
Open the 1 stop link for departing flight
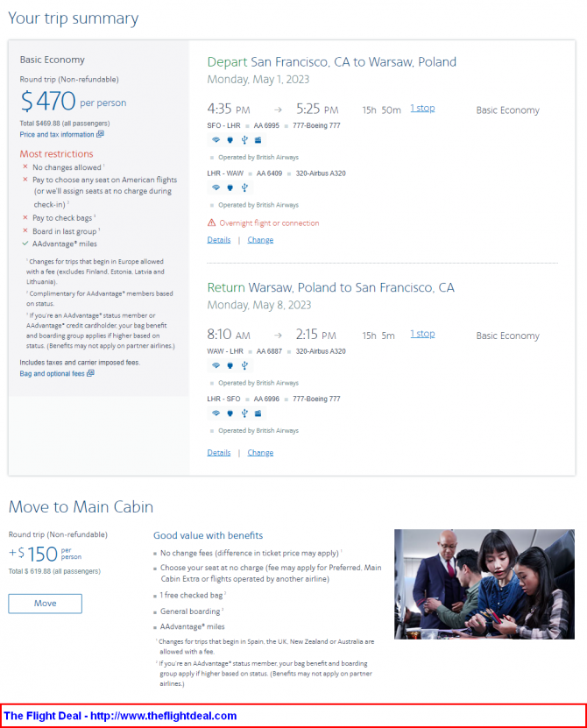pyautogui.click(x=422, y=108)
